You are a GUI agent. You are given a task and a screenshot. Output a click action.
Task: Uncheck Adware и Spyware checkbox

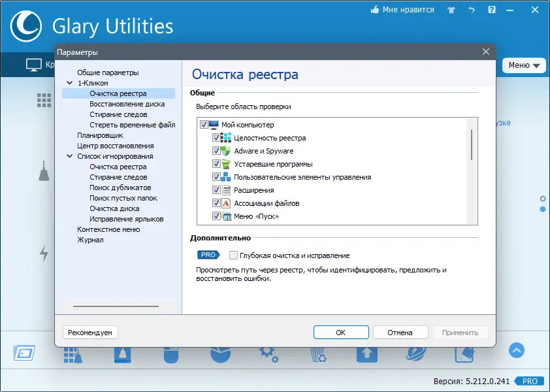click(x=216, y=151)
